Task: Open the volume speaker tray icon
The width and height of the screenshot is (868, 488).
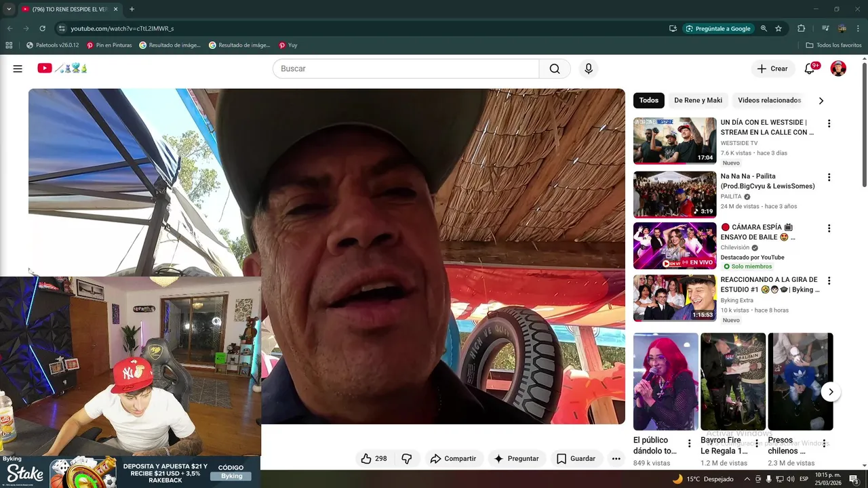Action: coord(790,479)
